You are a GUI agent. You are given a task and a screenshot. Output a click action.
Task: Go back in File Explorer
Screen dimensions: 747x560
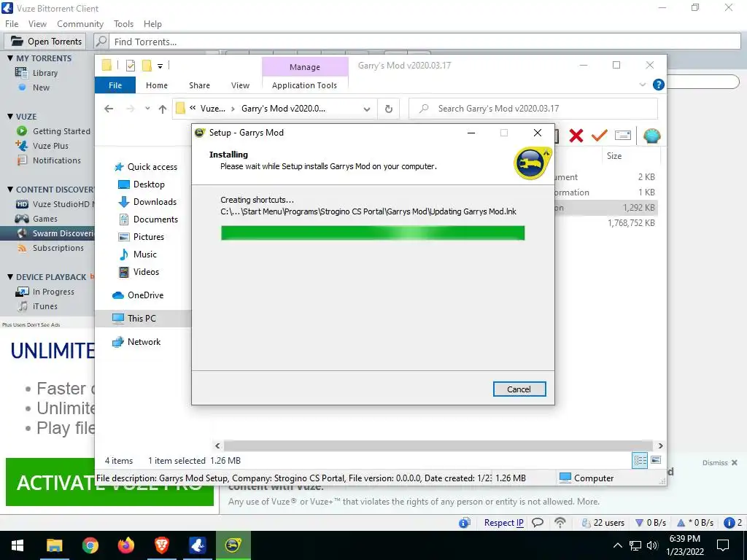tap(109, 109)
